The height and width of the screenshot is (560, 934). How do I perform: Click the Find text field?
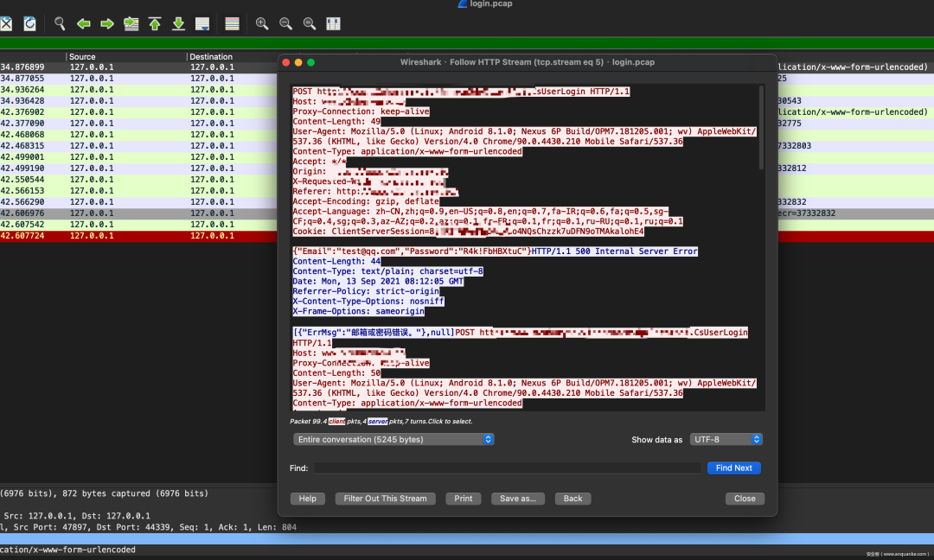point(507,468)
